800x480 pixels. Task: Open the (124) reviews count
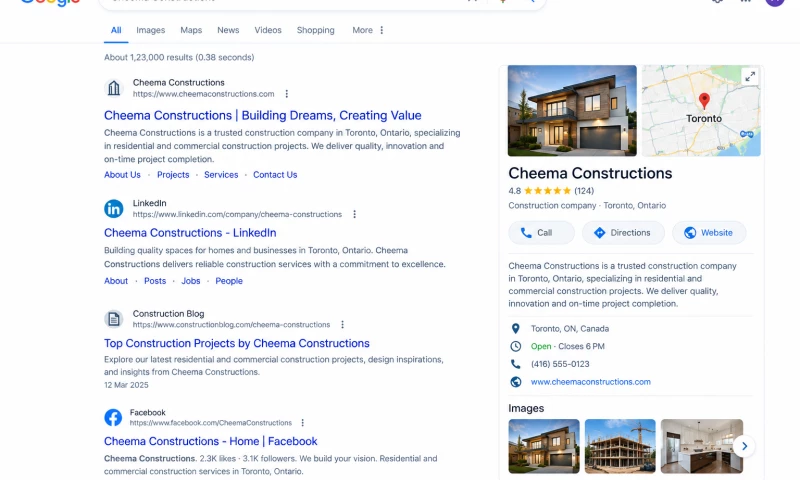click(584, 191)
